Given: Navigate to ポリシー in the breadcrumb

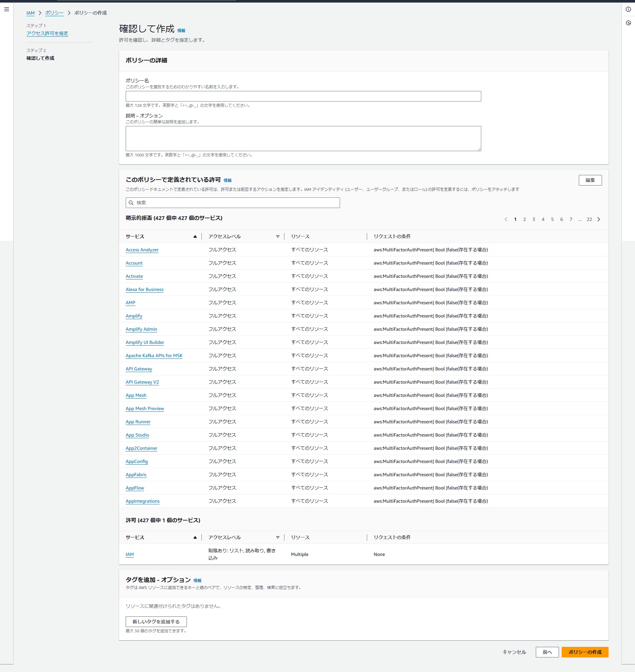Looking at the screenshot, I should coord(54,13).
